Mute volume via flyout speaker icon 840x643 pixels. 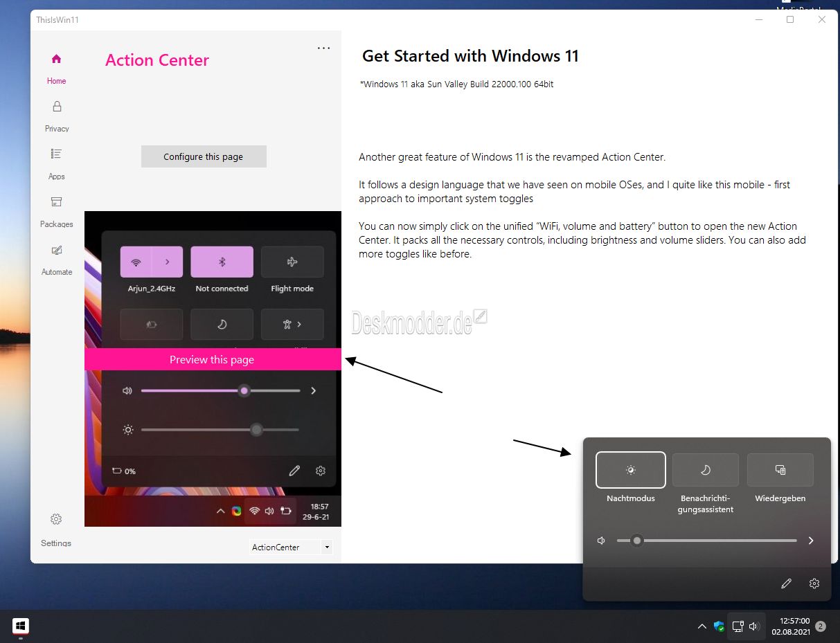[602, 541]
